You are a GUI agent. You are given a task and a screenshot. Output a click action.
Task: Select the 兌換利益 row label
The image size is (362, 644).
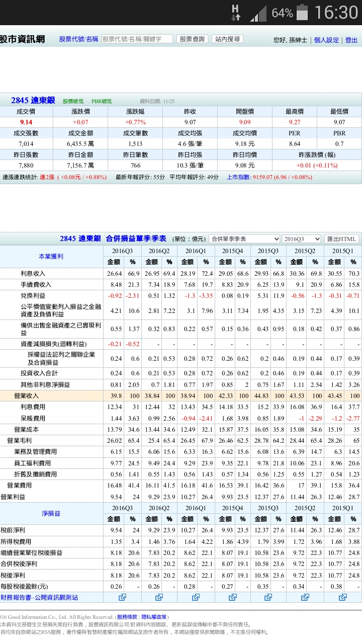33,296
